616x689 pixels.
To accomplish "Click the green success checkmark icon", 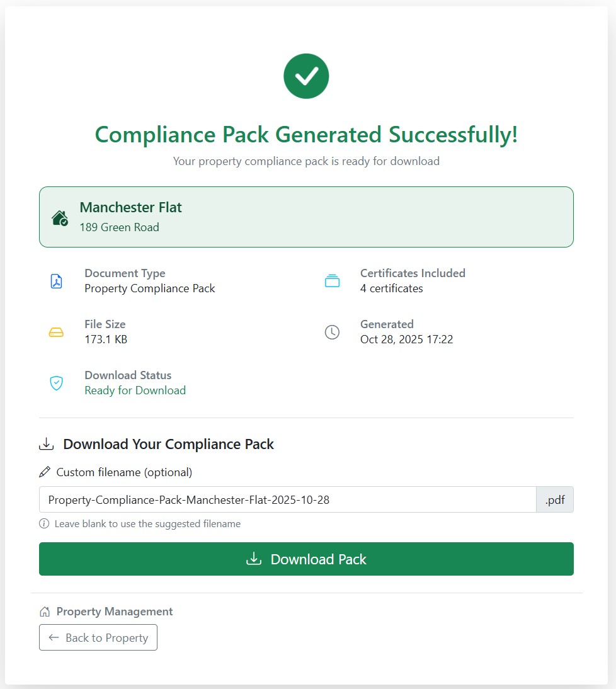I will pos(306,76).
